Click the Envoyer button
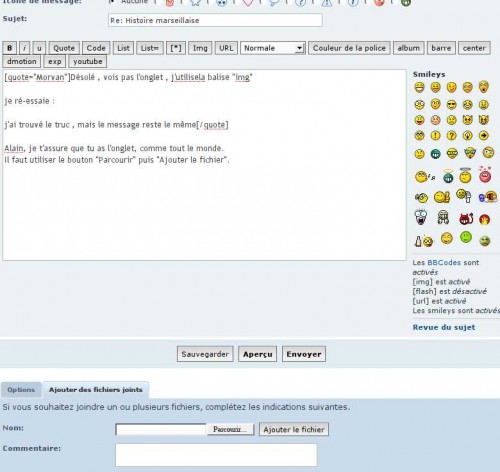500x472 pixels. pyautogui.click(x=304, y=354)
